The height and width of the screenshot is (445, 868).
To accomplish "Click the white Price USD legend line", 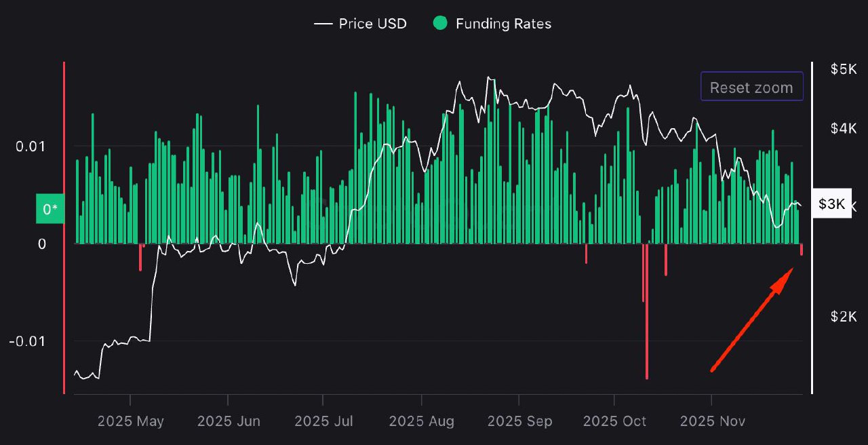I will (323, 24).
